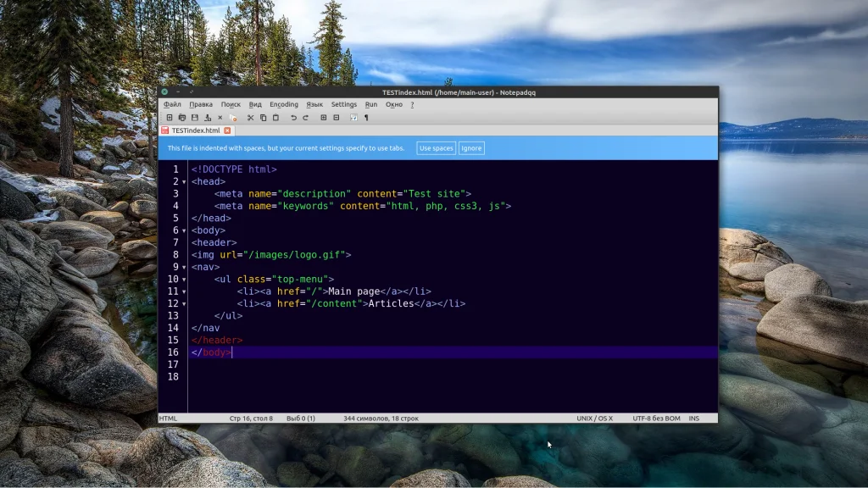
Task: Click line number 17 in the gutter
Action: 173,364
